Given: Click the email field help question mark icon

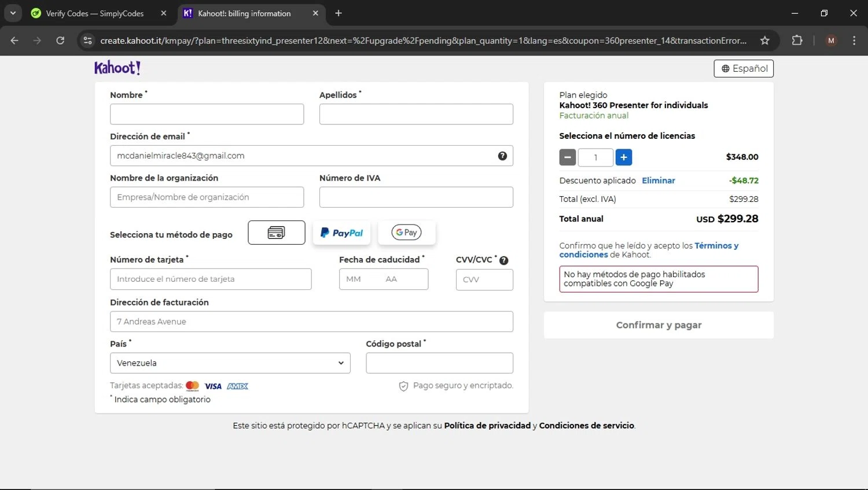Looking at the screenshot, I should 502,156.
